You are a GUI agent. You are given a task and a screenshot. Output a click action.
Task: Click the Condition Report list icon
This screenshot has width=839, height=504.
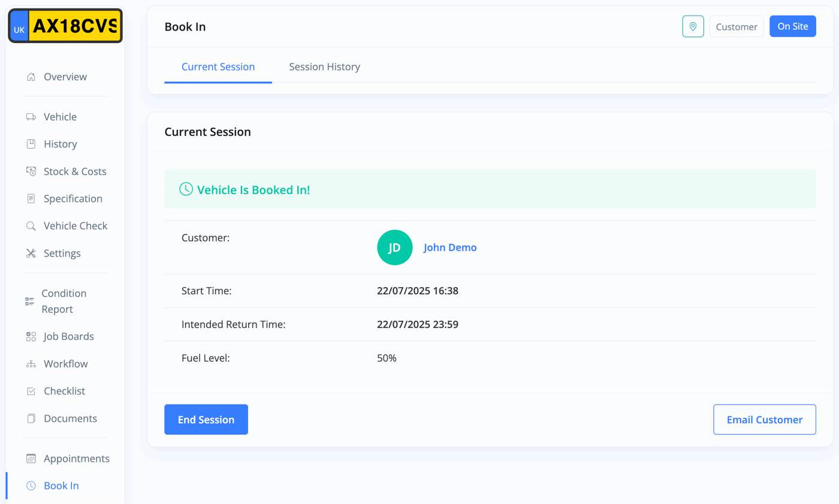coord(30,301)
